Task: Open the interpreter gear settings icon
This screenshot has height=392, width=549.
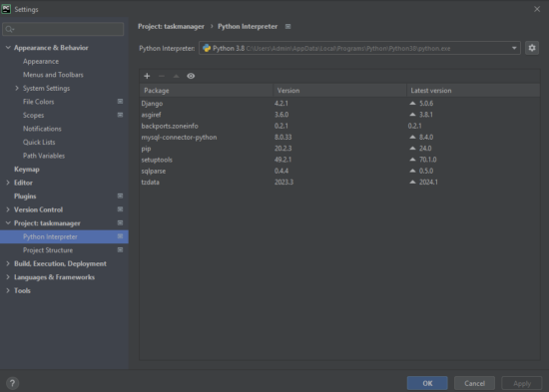Action: click(532, 48)
